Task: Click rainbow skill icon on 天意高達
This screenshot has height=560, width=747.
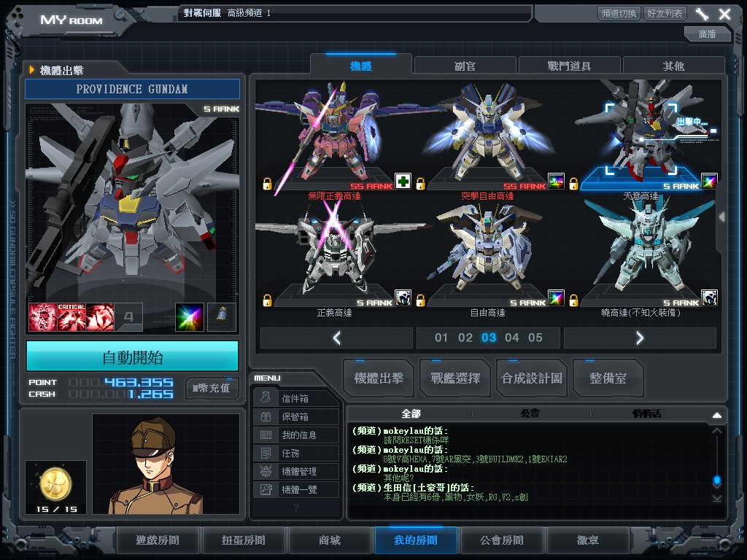Action: [709, 181]
